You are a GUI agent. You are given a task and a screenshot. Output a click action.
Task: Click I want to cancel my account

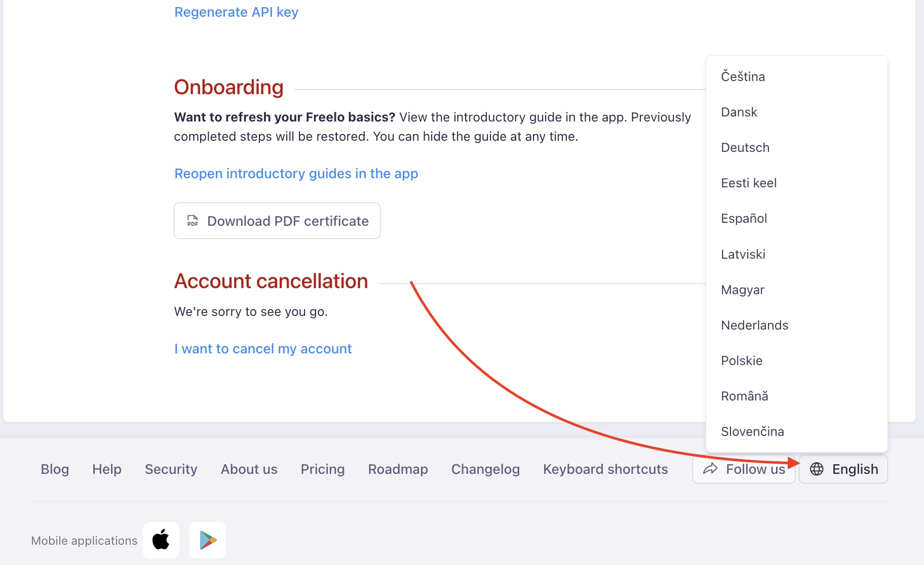pyautogui.click(x=262, y=349)
